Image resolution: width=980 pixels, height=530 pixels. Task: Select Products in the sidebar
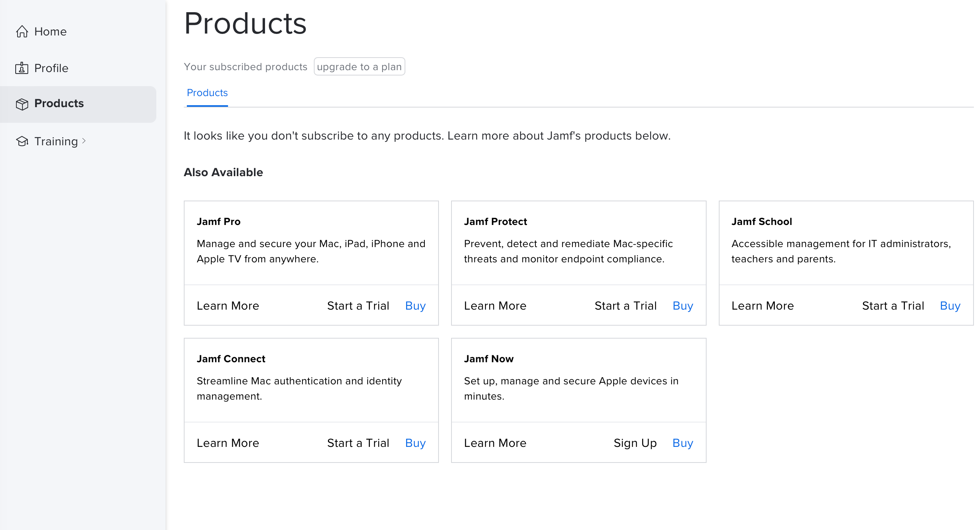click(x=78, y=104)
